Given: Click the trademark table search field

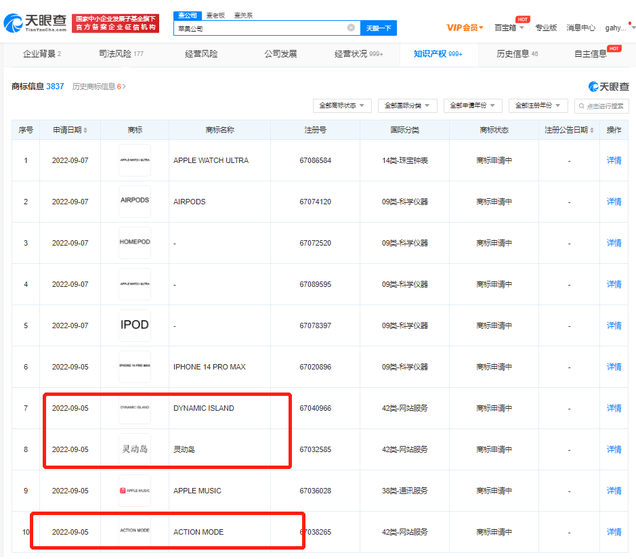Looking at the screenshot, I should (x=602, y=106).
